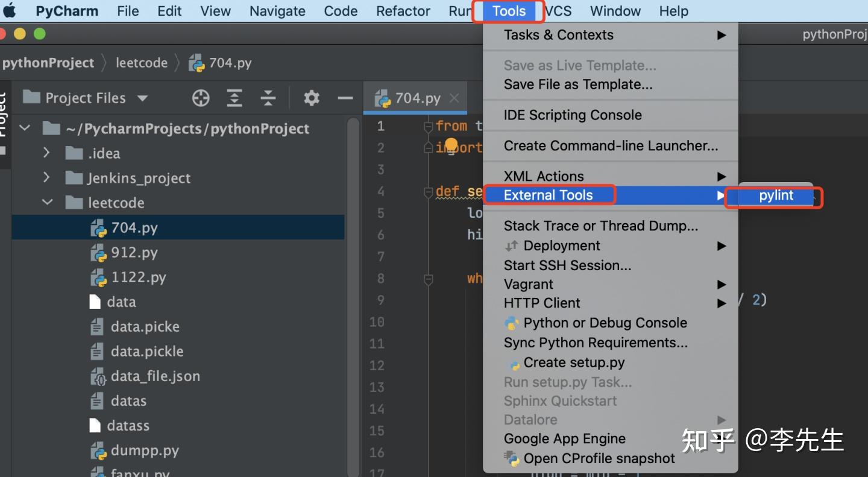Click Python icon beside Python or Debug Console

click(x=512, y=323)
